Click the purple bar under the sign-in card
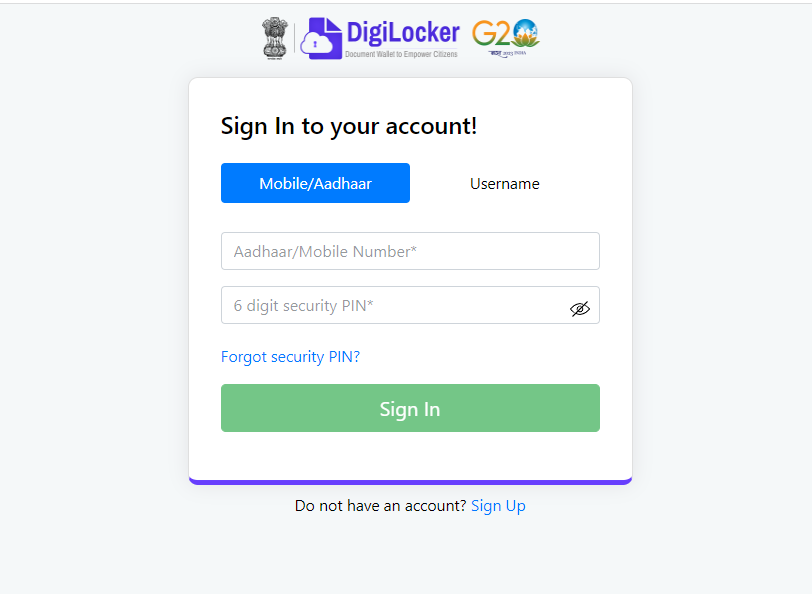Screen dimensions: 812x594 pos(410,482)
